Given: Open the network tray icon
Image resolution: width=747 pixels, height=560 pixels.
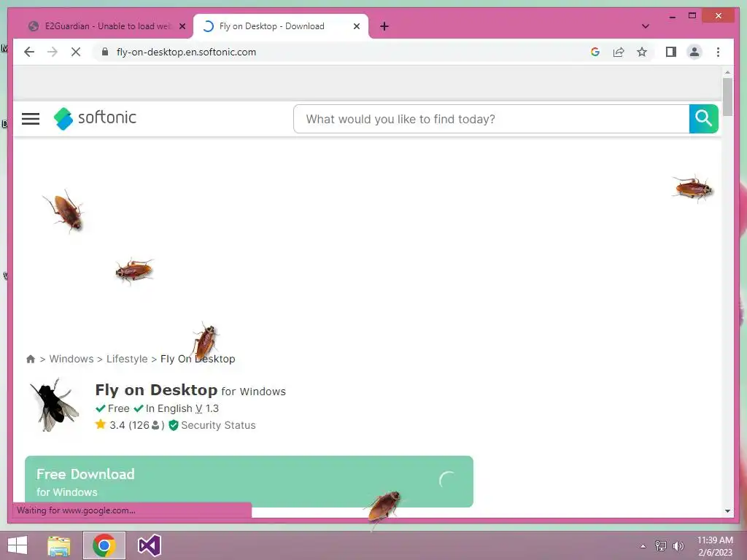Looking at the screenshot, I should [661, 546].
